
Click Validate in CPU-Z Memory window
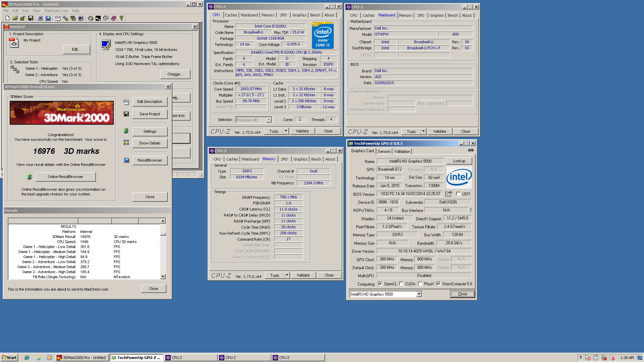303,275
